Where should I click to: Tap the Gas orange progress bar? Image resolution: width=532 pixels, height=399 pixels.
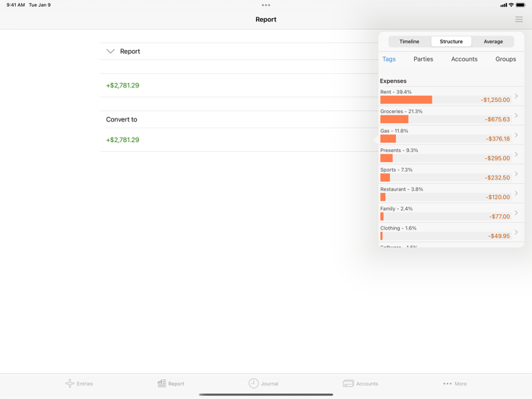[388, 138]
